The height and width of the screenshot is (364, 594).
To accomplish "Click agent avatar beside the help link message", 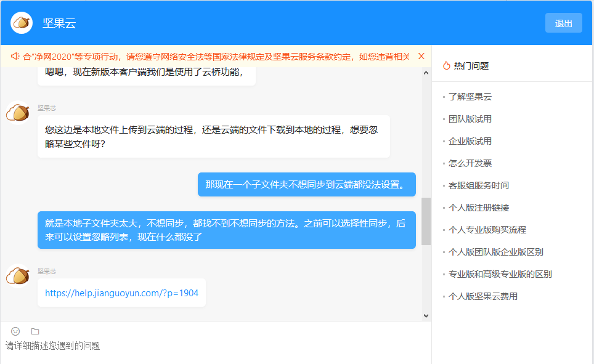I will tap(18, 276).
